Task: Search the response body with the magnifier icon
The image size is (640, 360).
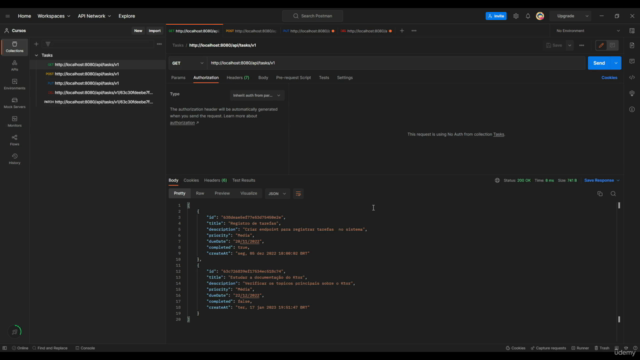Action: [613, 194]
